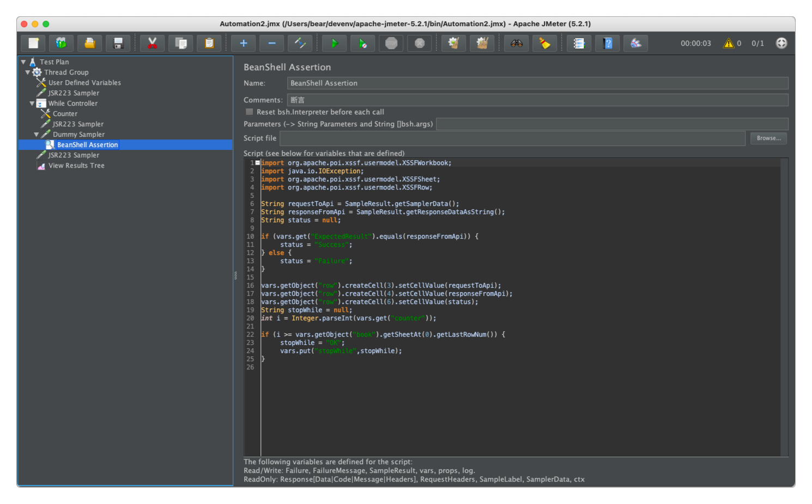Click the Comments input field

click(x=537, y=100)
